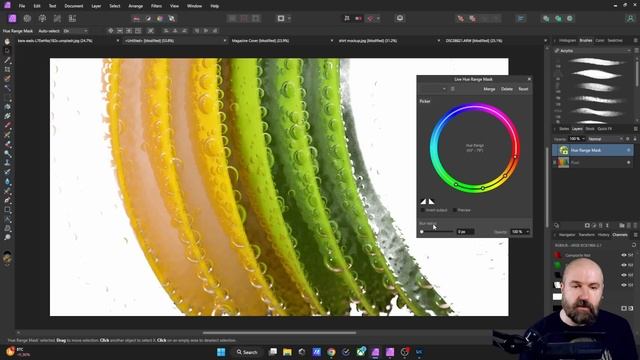The image size is (640, 360).
Task: Toggle the Composite Red channel visibility eye
Action: (624, 255)
